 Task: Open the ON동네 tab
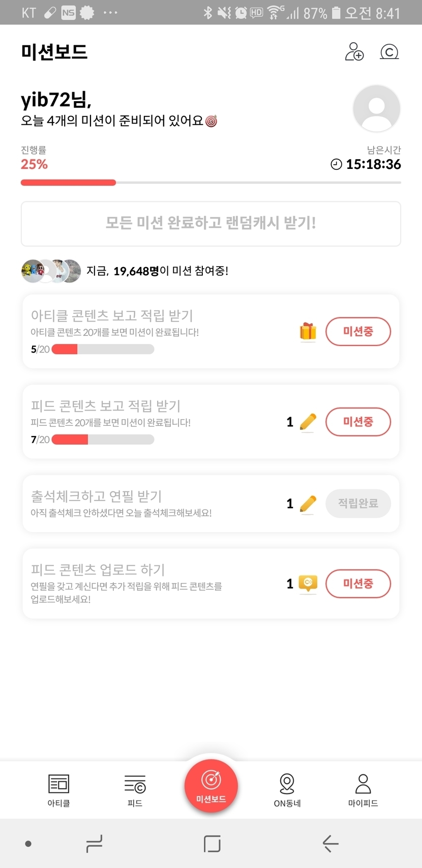[287, 790]
